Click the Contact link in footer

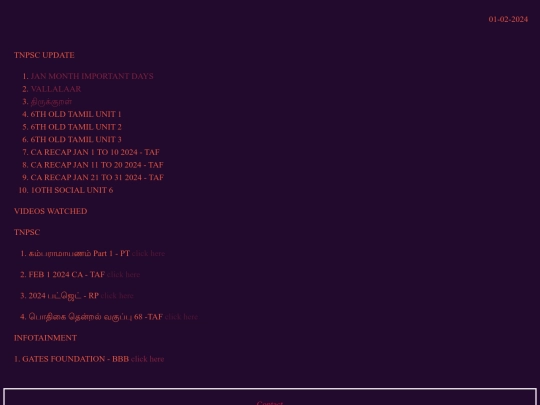[270, 403]
